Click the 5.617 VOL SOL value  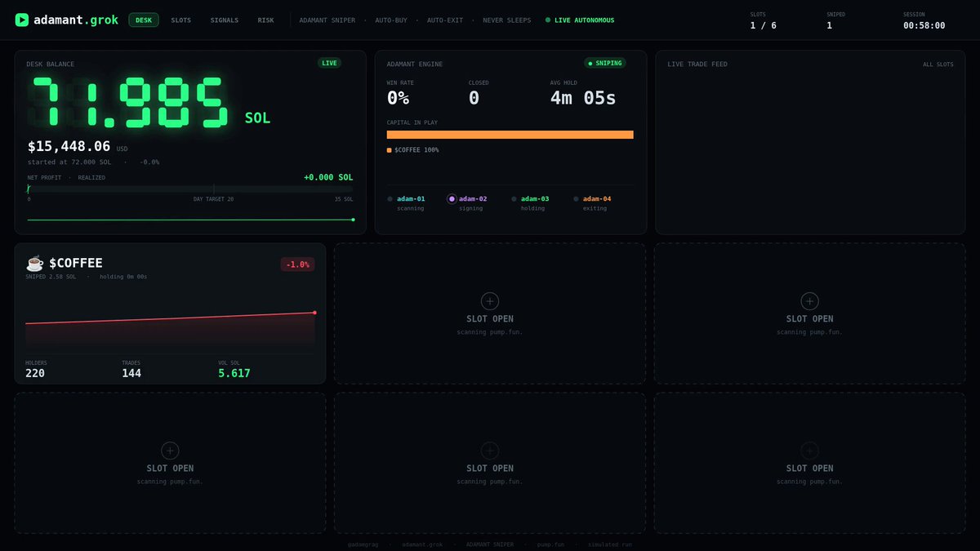234,373
